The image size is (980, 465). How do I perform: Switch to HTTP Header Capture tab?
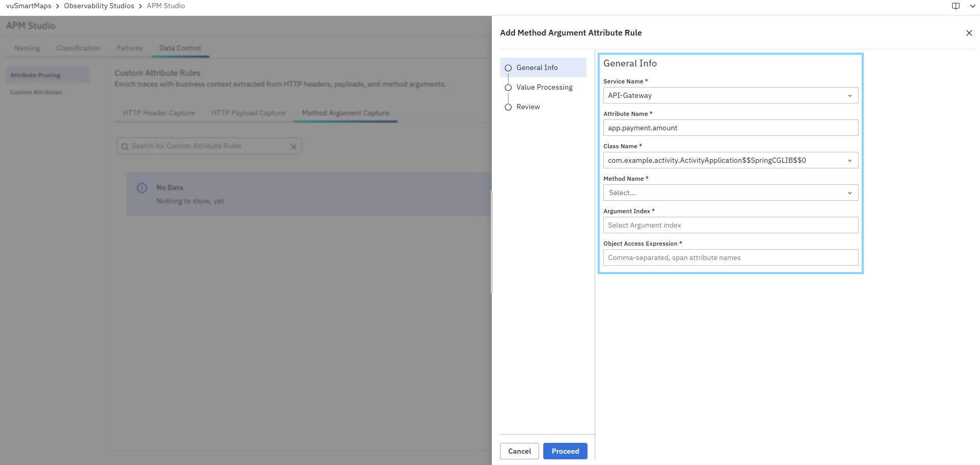[x=158, y=113]
